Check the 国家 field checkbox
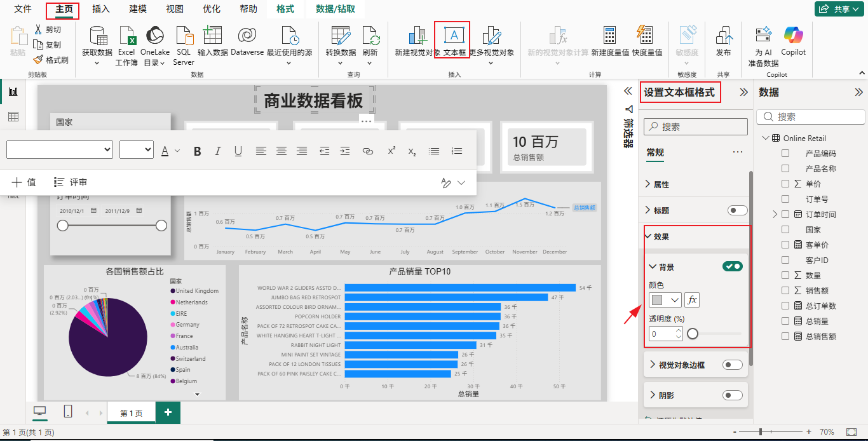This screenshot has width=868, height=441. click(x=785, y=229)
